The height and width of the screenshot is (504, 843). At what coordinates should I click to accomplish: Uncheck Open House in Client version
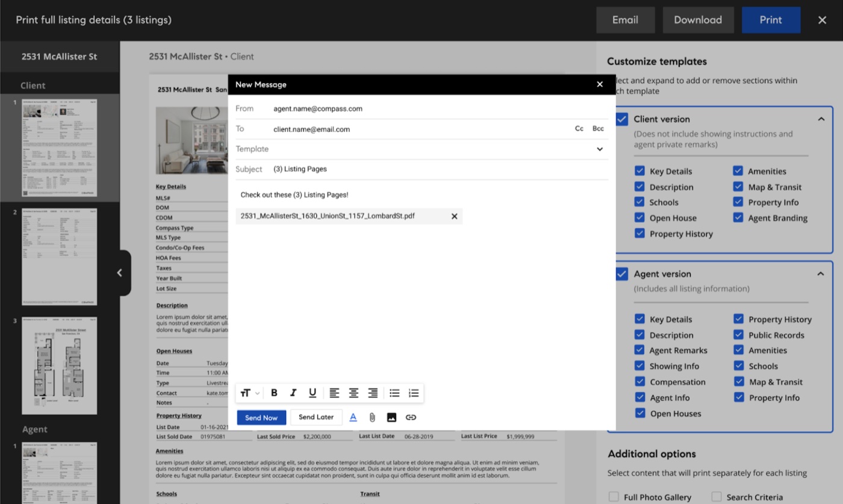(639, 218)
